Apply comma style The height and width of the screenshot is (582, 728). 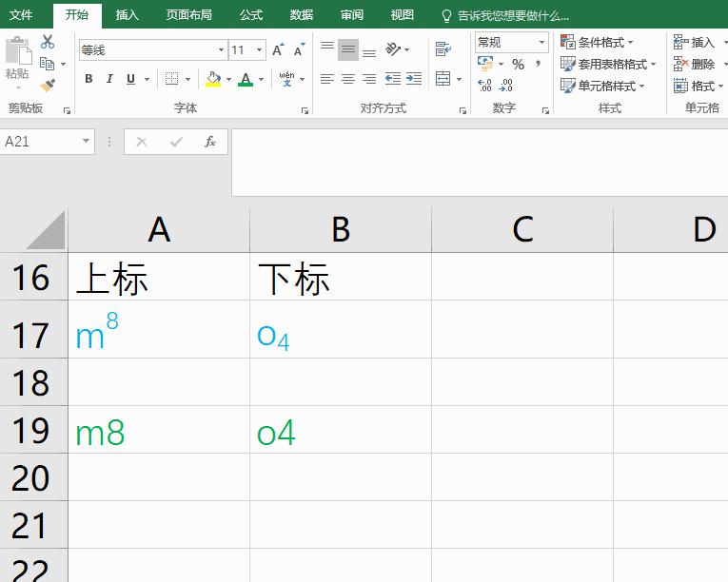coord(538,64)
